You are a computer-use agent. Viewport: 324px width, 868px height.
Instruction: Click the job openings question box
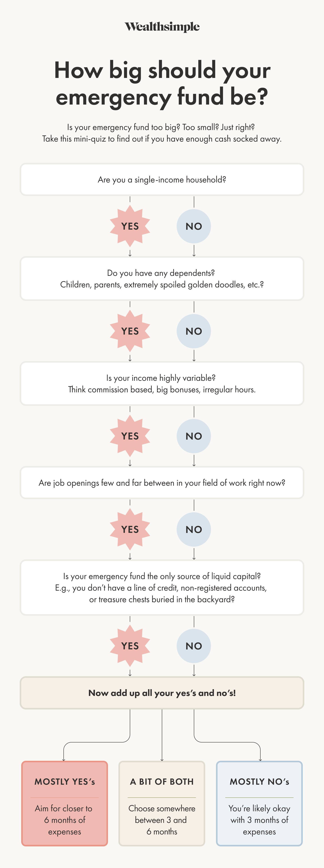[162, 483]
